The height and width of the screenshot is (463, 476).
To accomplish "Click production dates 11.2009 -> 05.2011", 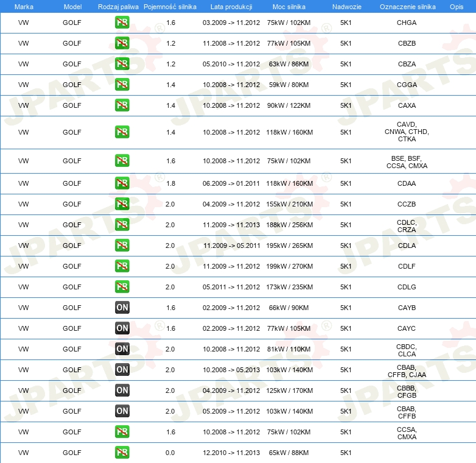I will pos(231,245).
